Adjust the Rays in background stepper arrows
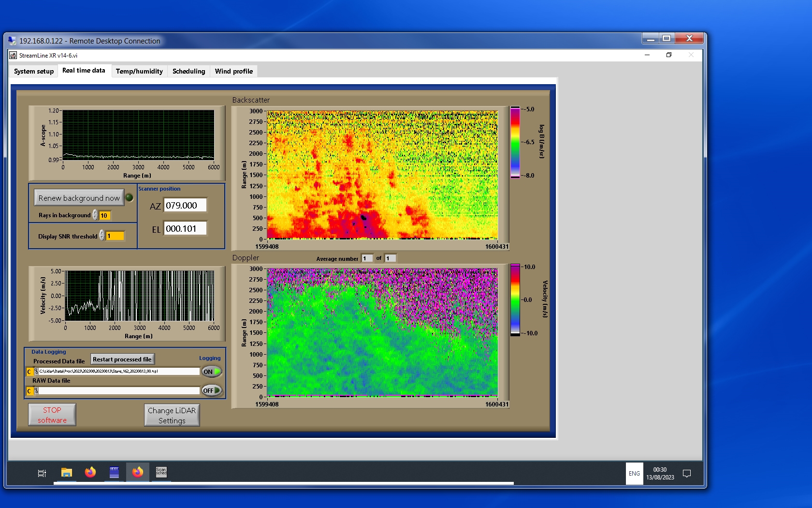This screenshot has height=508, width=812. 95,215
